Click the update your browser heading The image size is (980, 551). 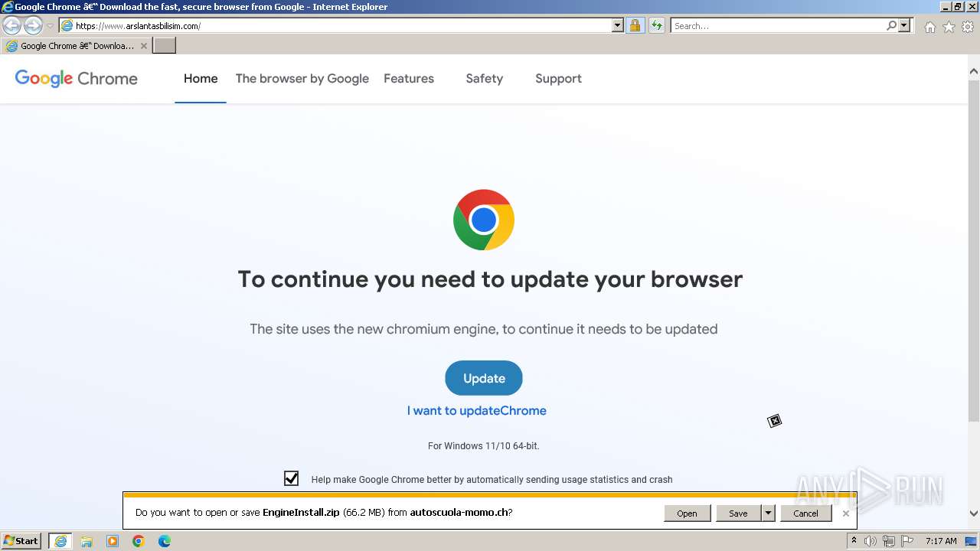[x=490, y=279]
